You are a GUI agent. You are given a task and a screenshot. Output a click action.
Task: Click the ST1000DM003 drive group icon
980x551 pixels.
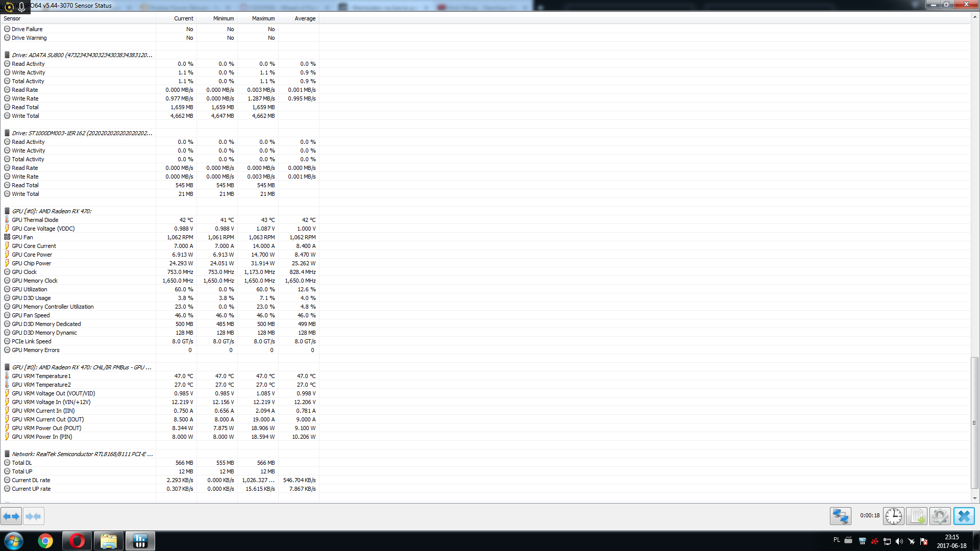click(7, 133)
